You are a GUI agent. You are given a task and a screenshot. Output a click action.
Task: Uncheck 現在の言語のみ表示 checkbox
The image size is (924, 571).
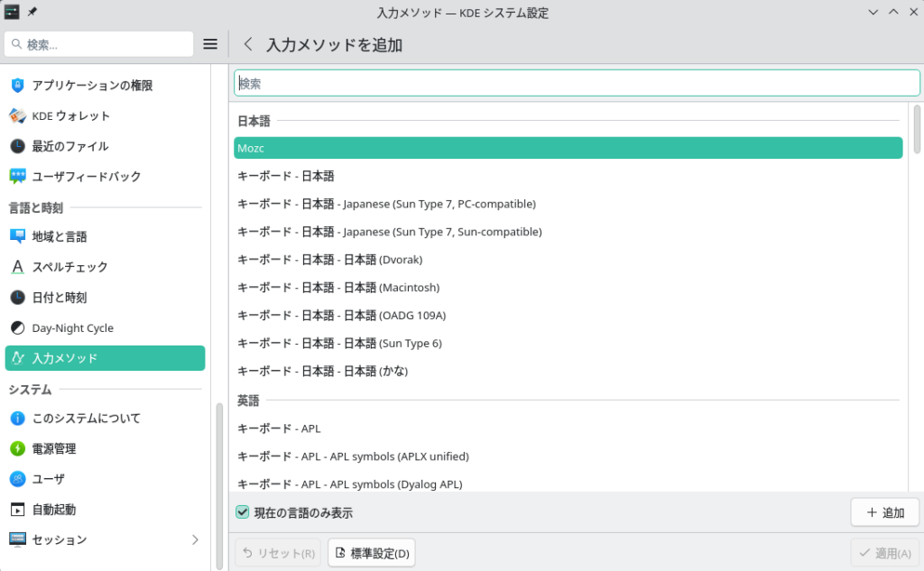tap(242, 512)
